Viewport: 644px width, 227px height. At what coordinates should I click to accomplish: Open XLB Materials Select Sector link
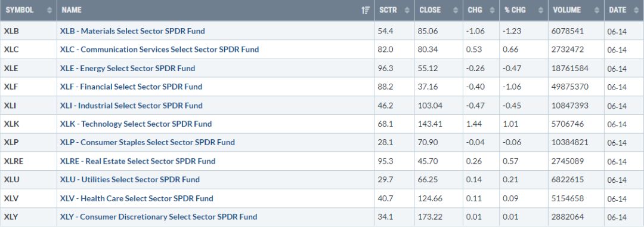pyautogui.click(x=132, y=31)
